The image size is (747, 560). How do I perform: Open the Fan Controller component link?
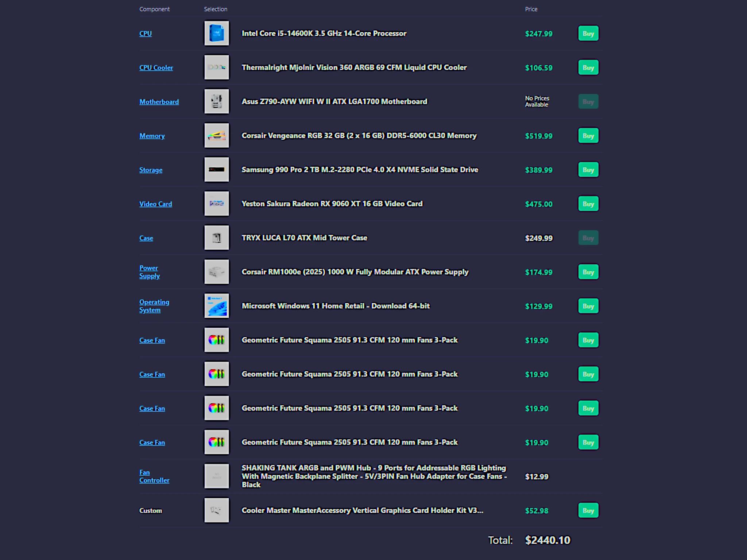pos(154,476)
